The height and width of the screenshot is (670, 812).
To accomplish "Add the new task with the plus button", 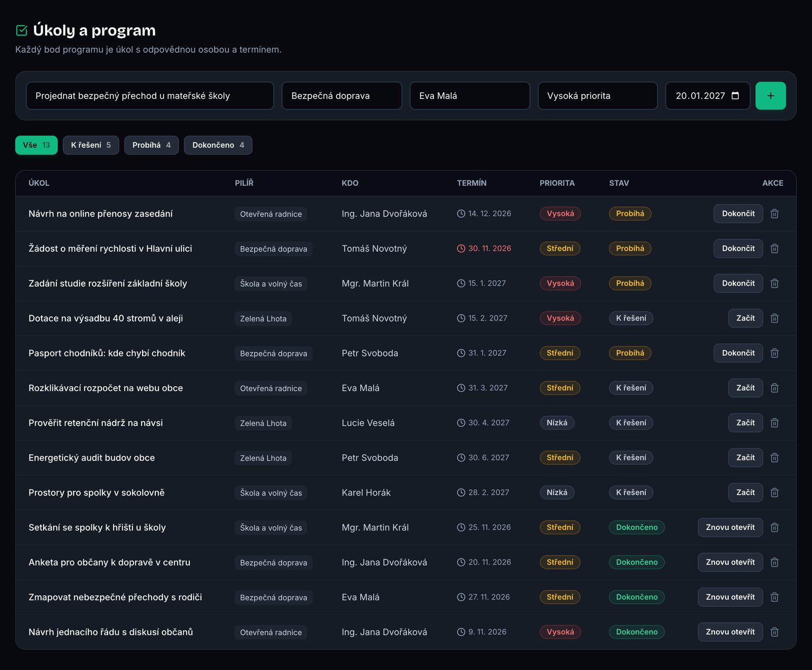I will click(770, 96).
